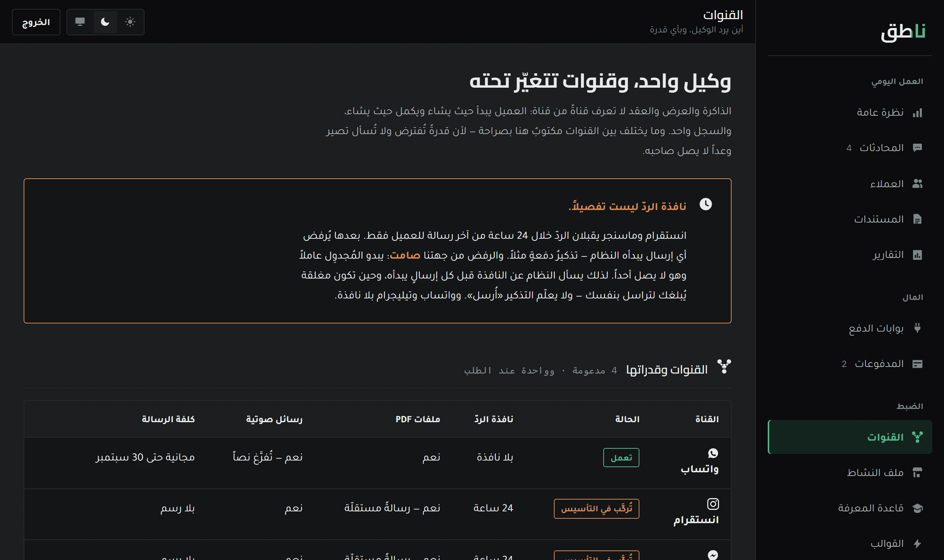Open المستندات using its document icon
The width and height of the screenshot is (944, 560).
point(917,219)
